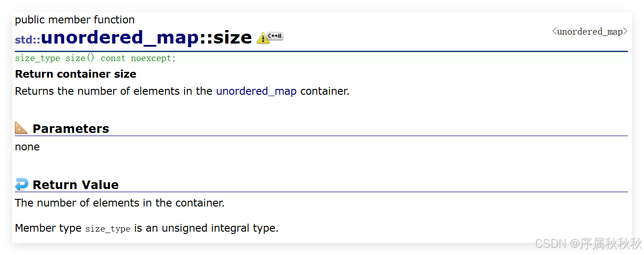
Task: Click the none text under Parameters
Action: coord(27,147)
